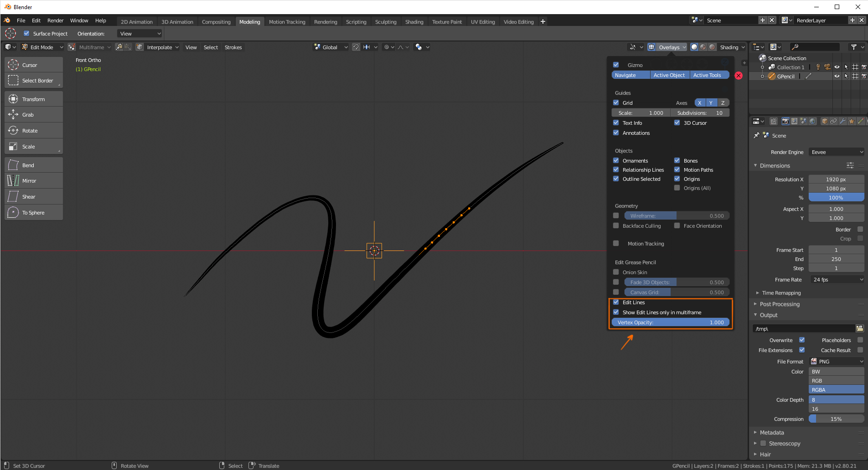This screenshot has height=470, width=868.
Task: Adjust the Compression 15% slider
Action: tap(837, 419)
